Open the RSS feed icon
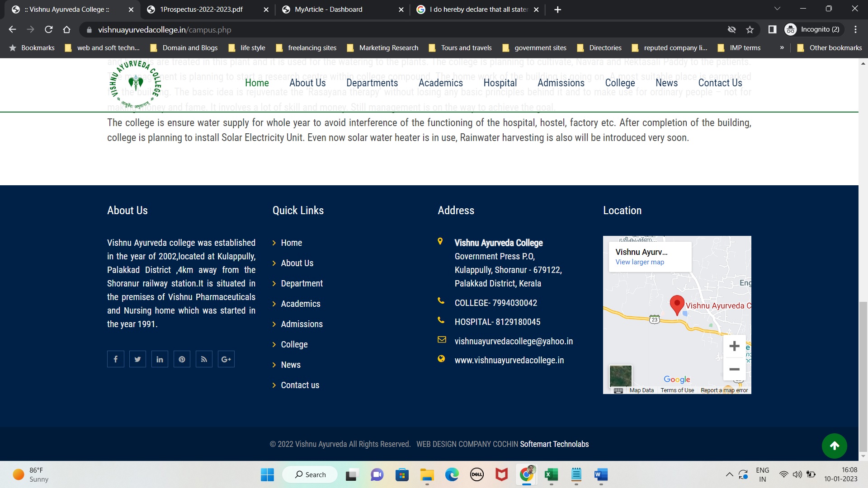The width and height of the screenshot is (868, 488). tap(204, 359)
